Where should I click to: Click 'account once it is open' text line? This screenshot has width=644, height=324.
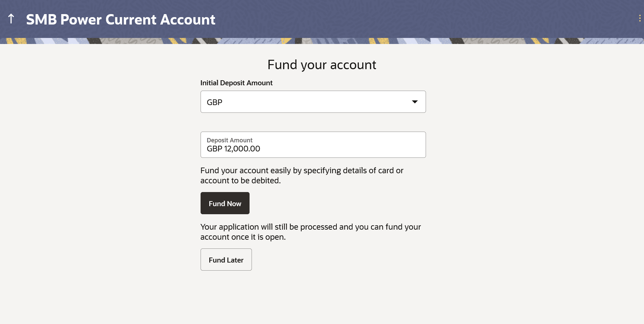243,237
